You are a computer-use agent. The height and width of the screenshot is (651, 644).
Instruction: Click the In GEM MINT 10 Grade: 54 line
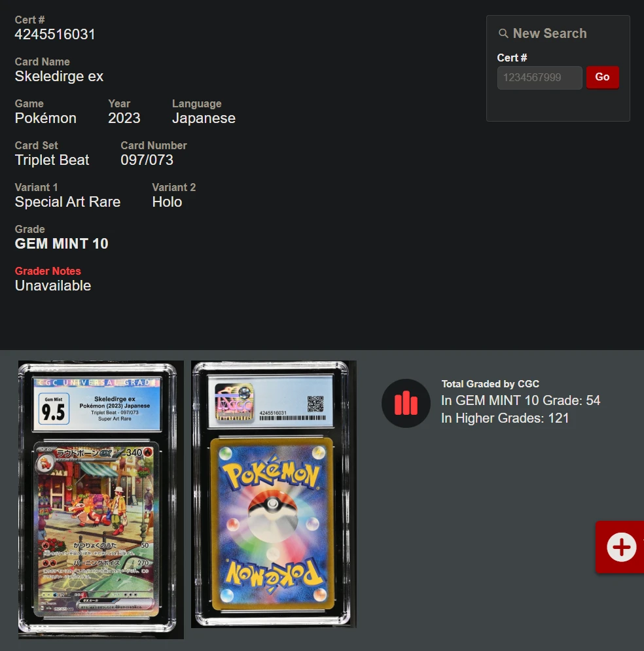click(x=521, y=400)
